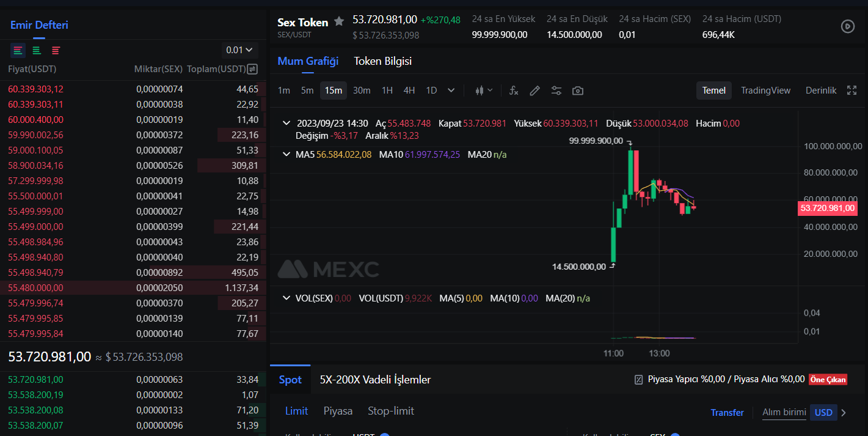This screenshot has width=868, height=436.
Task: Toggle USD purchase unit
Action: point(823,413)
